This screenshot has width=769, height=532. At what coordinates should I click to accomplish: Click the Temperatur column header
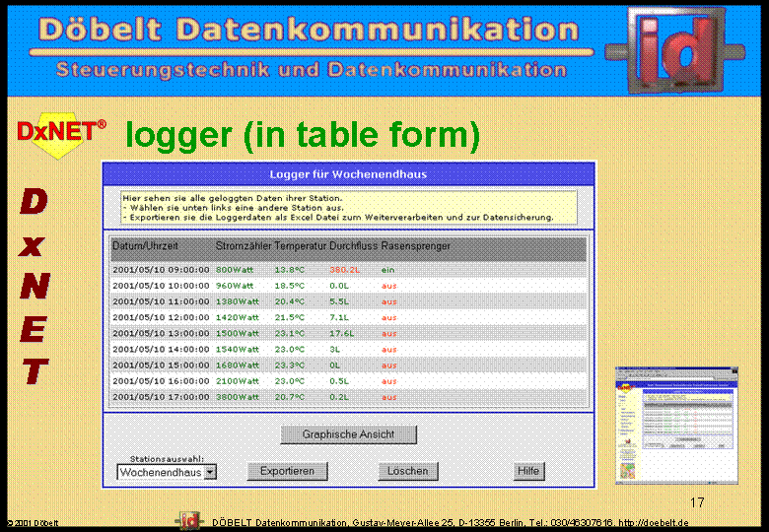coord(300,246)
